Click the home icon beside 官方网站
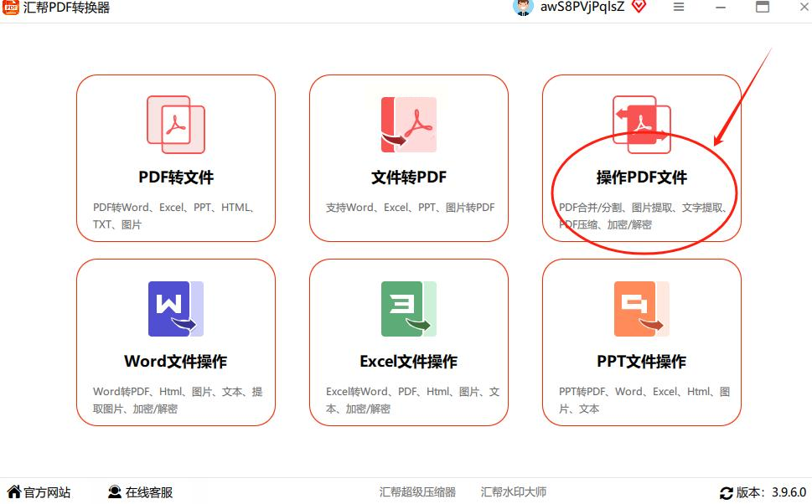The height and width of the screenshot is (504, 812). coord(14,491)
